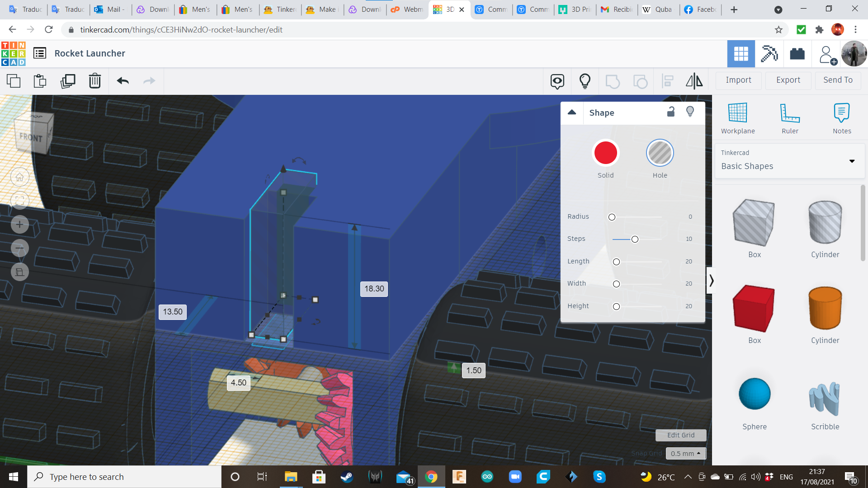Switch to the Facebook browser tab

[699, 9]
